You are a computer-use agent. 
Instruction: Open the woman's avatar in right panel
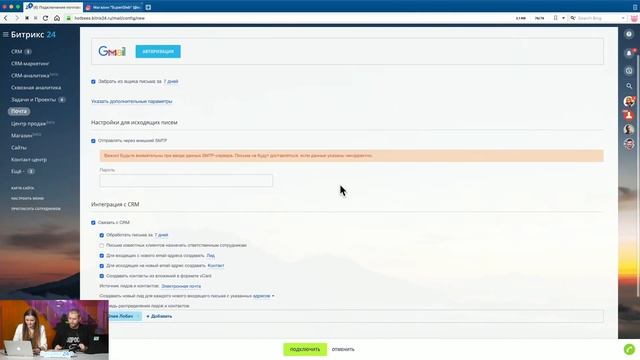click(x=629, y=129)
